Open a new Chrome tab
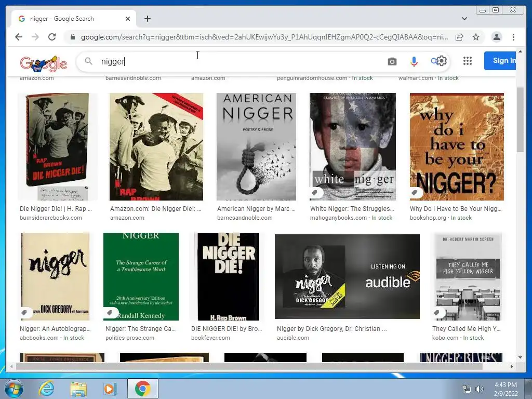The image size is (532, 399). [x=147, y=19]
